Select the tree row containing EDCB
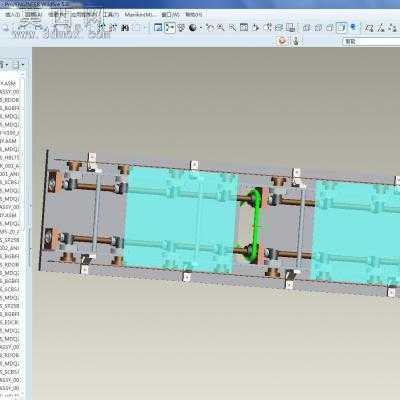This screenshot has height=400, width=400. point(10,322)
